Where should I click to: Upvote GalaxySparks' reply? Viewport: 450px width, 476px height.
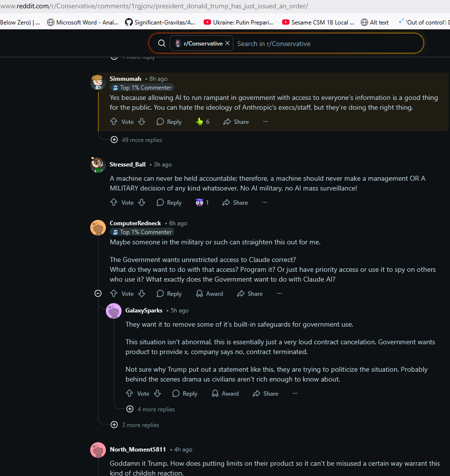129,393
